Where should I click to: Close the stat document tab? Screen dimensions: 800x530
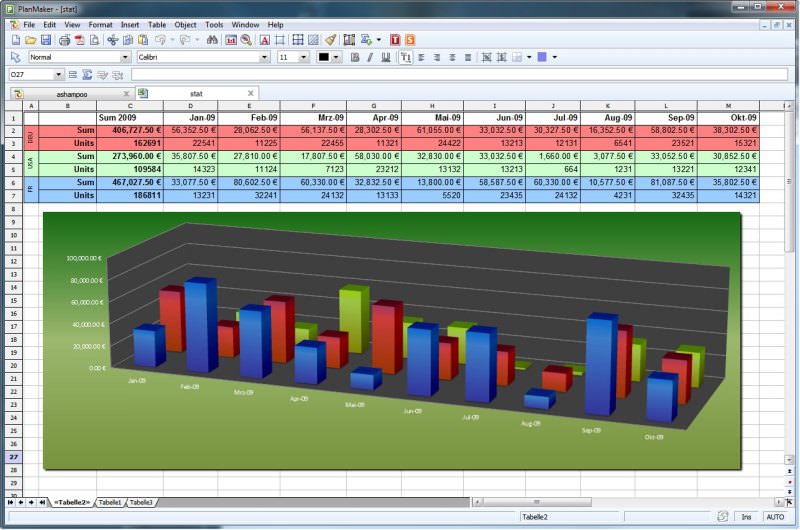click(x=251, y=93)
